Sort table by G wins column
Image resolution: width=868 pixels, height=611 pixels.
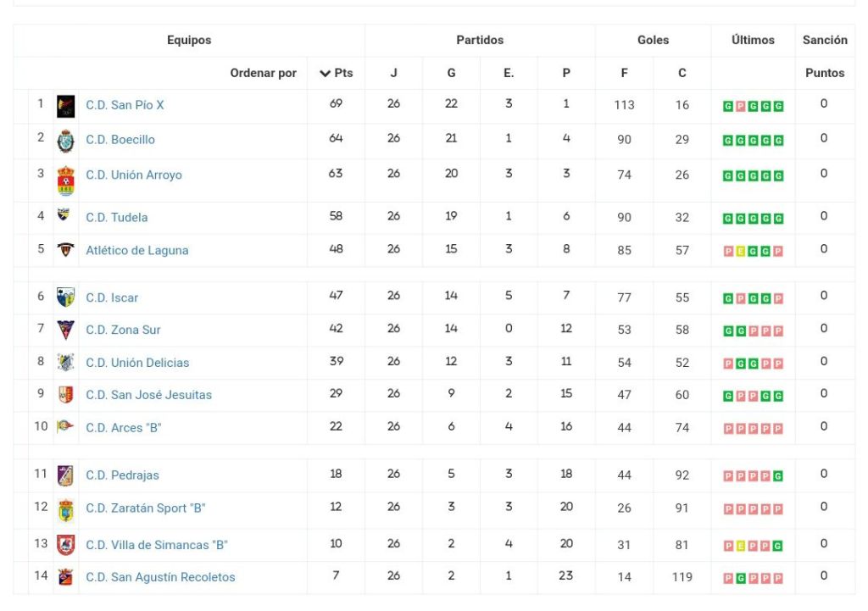point(451,73)
